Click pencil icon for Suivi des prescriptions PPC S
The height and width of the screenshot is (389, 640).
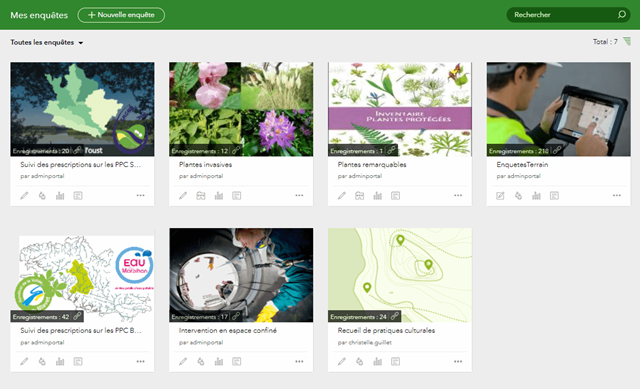pos(24,196)
